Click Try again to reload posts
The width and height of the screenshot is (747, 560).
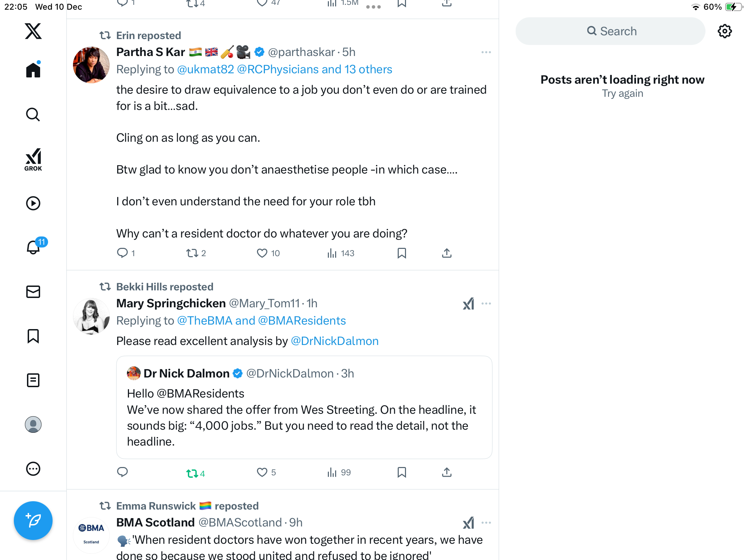[x=622, y=93]
